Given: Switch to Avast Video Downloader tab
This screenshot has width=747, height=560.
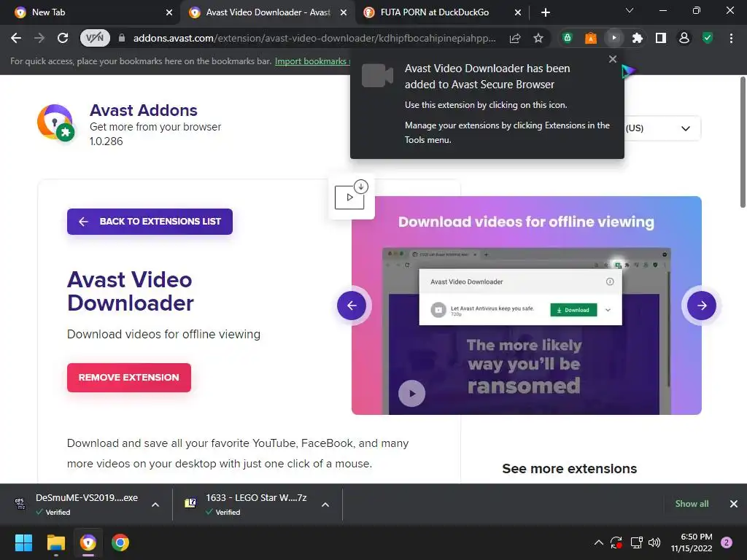Looking at the screenshot, I should (x=268, y=12).
